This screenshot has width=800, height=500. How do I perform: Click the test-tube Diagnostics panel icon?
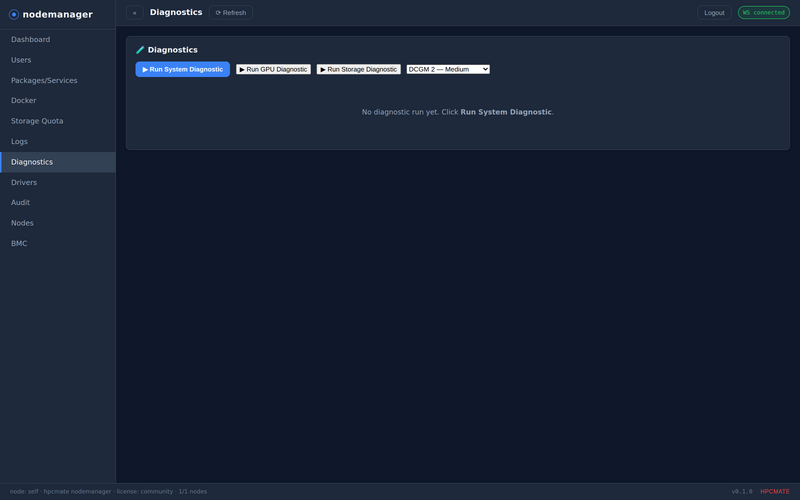click(140, 50)
